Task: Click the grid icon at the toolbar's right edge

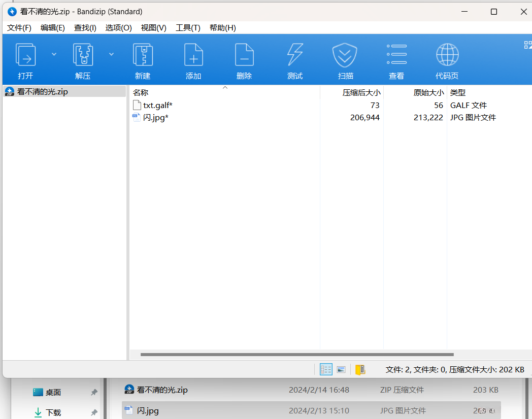Action: click(x=528, y=45)
